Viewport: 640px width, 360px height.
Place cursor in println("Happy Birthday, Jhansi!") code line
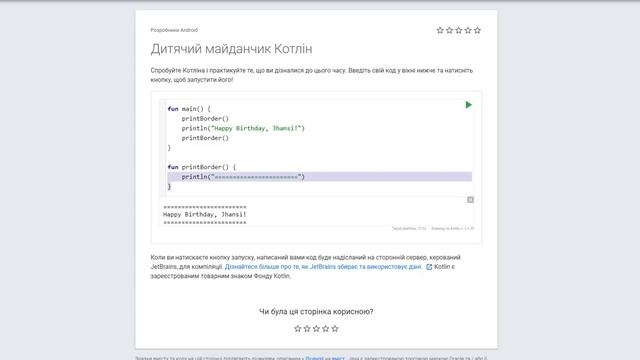(x=243, y=128)
